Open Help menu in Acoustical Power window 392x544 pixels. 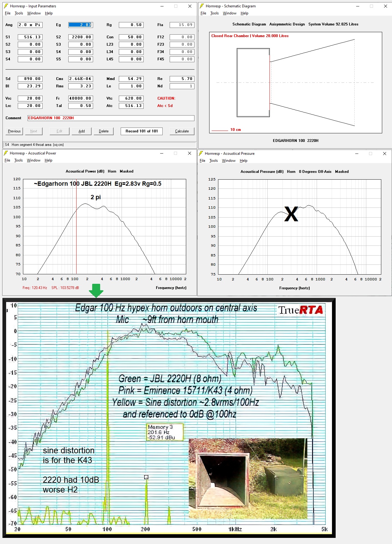[x=48, y=160]
